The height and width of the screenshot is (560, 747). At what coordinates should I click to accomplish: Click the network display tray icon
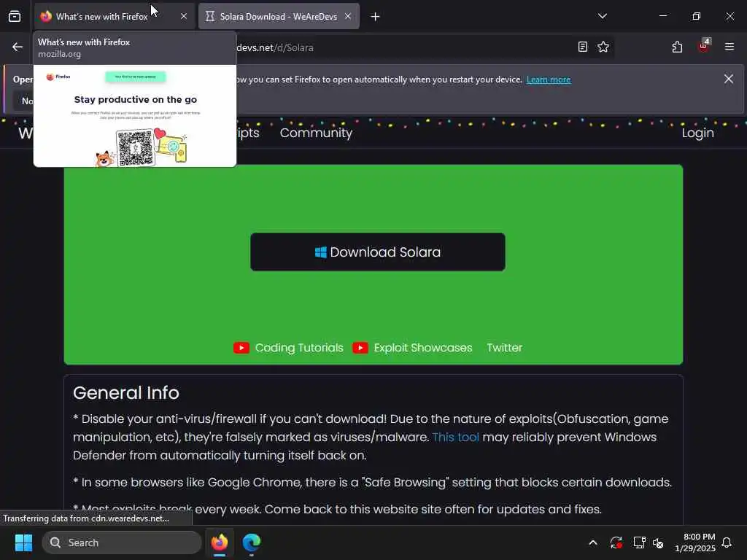pos(639,542)
